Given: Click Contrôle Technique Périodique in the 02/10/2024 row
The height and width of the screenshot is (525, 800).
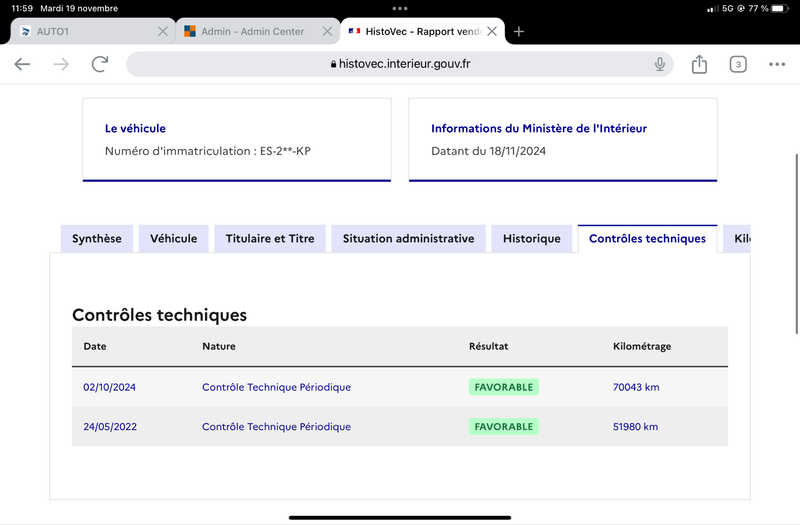Looking at the screenshot, I should coord(276,387).
